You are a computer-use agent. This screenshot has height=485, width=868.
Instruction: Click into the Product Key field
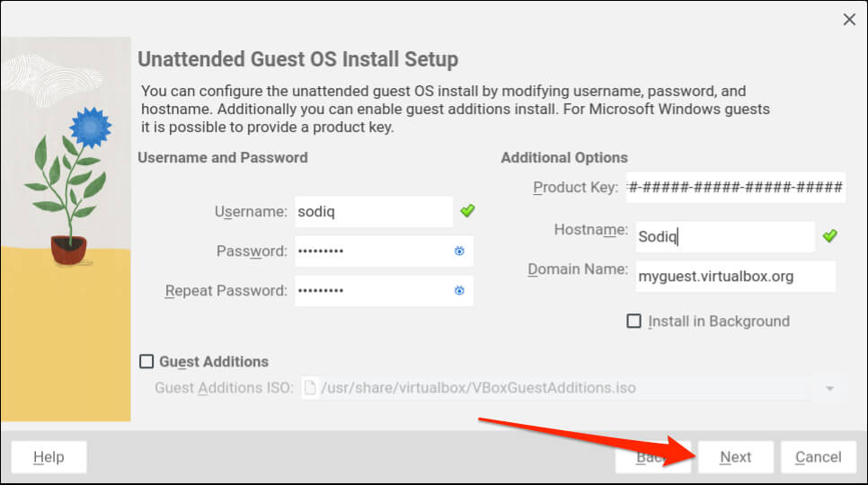click(736, 188)
